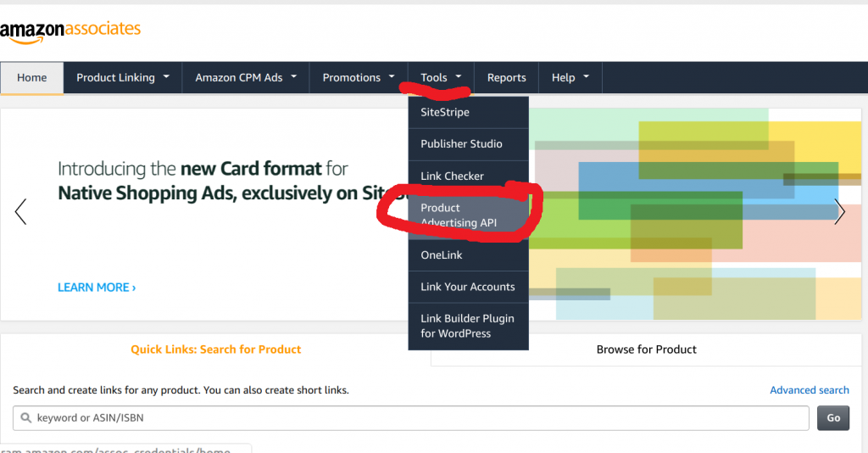Switch to Quick Links: Search for Product tab

click(x=216, y=350)
